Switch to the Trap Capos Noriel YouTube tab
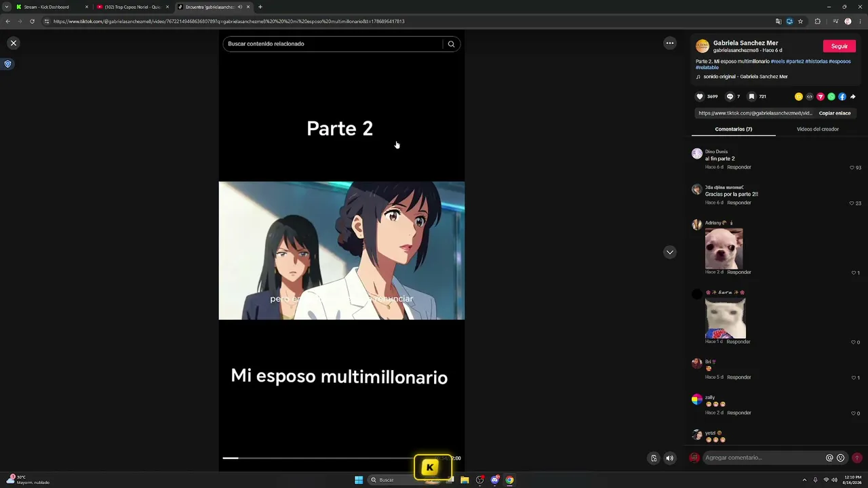Viewport: 868px width, 488px height. click(132, 7)
